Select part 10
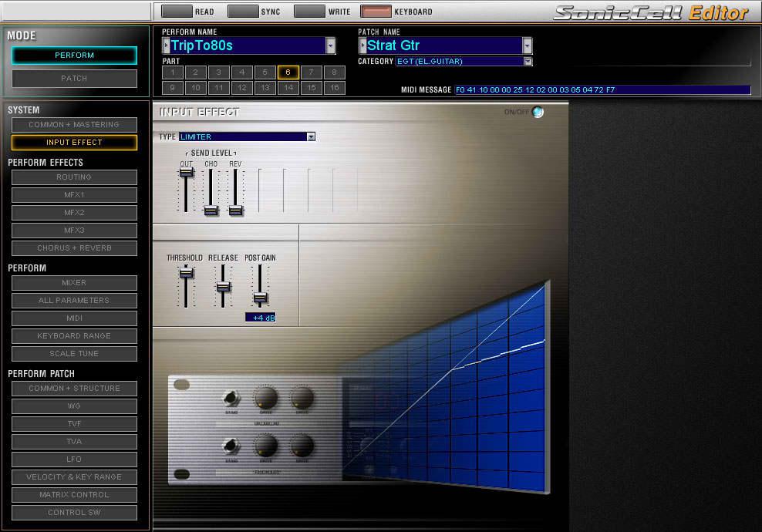The width and height of the screenshot is (762, 532). [x=195, y=88]
